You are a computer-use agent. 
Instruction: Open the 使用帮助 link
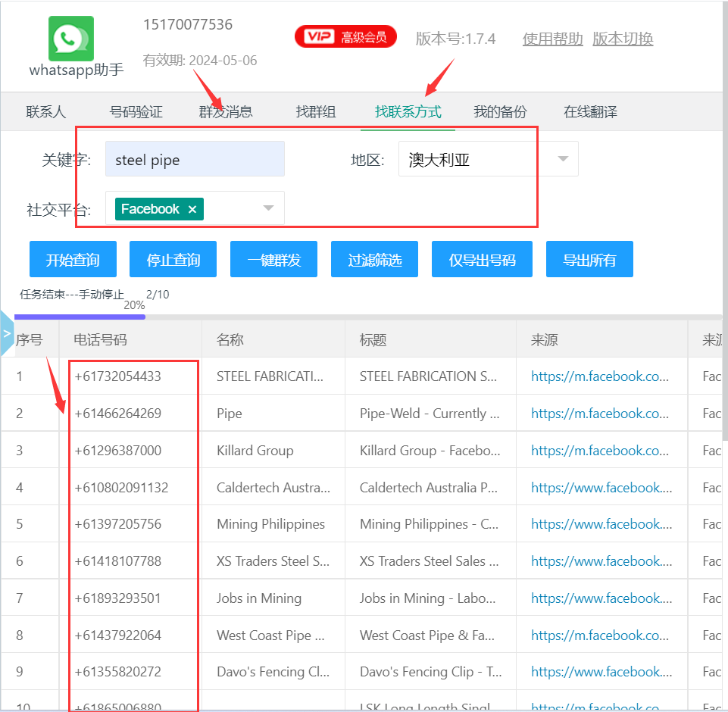pos(552,39)
